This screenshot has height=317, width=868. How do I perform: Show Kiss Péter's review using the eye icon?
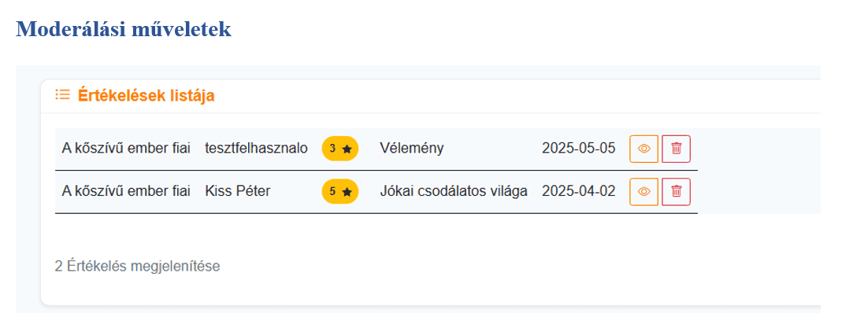(644, 191)
